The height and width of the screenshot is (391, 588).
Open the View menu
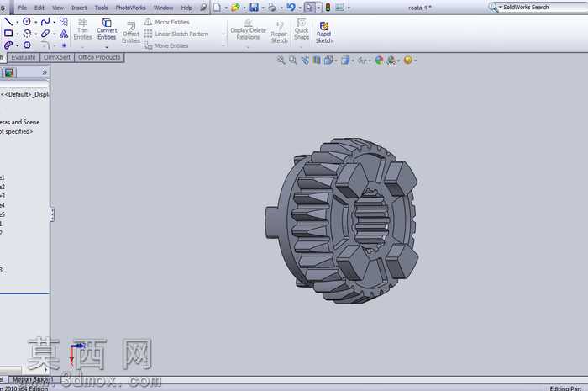click(x=58, y=8)
